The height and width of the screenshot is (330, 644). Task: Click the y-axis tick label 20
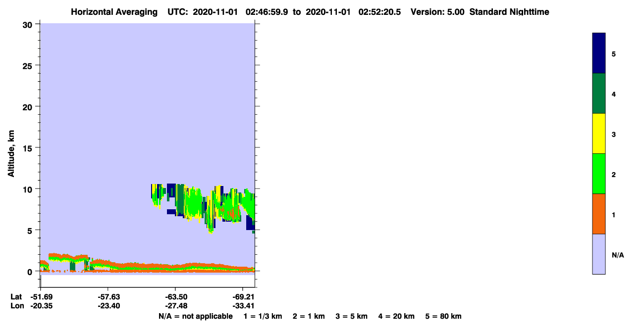[x=29, y=106]
